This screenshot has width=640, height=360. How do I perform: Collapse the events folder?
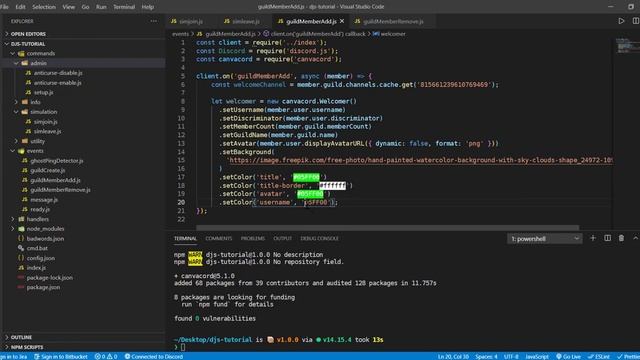(35, 151)
